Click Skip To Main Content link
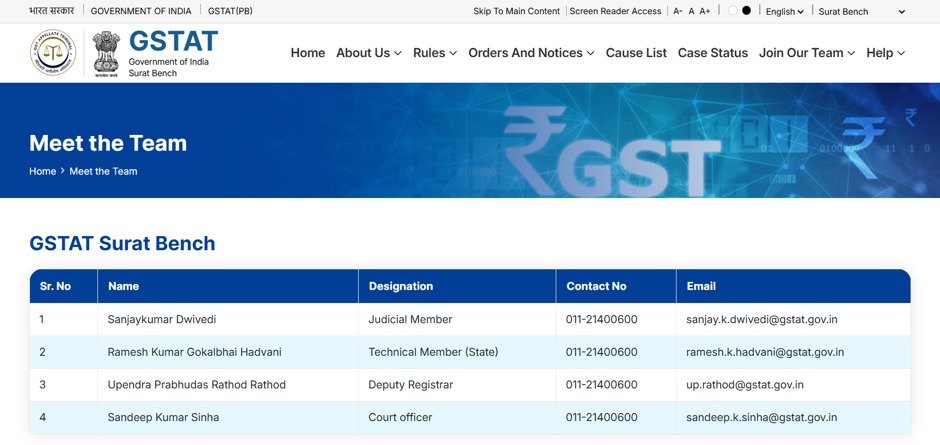The image size is (940, 445). 516,11
